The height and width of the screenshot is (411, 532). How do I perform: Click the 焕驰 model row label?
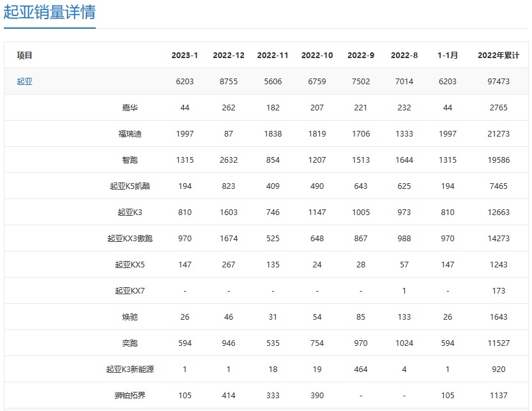tap(130, 317)
